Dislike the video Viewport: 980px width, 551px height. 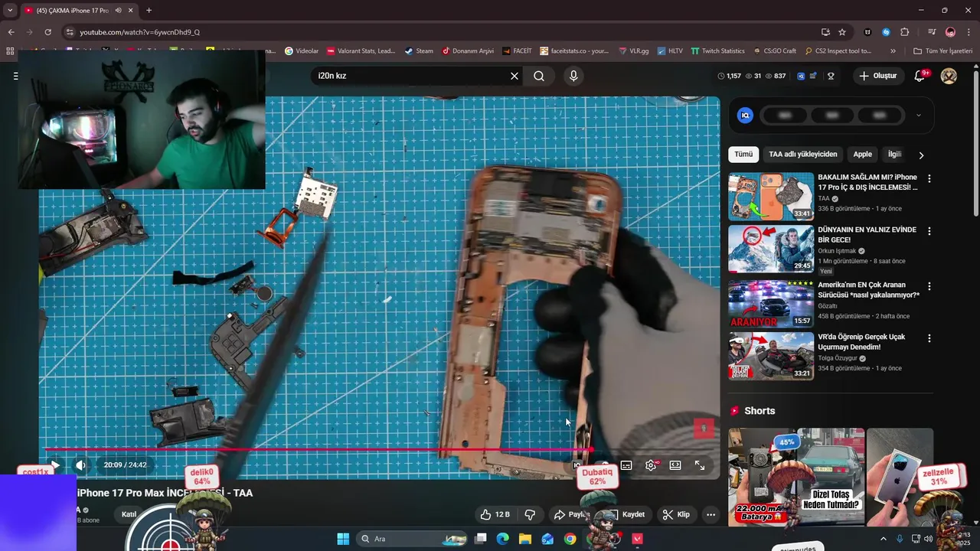pos(530,514)
